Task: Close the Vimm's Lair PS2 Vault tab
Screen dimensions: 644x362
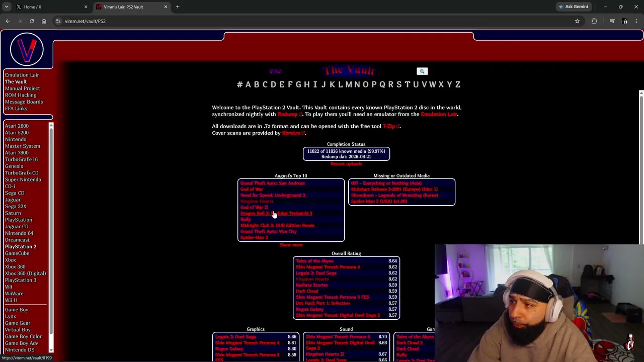Action: click(166, 7)
